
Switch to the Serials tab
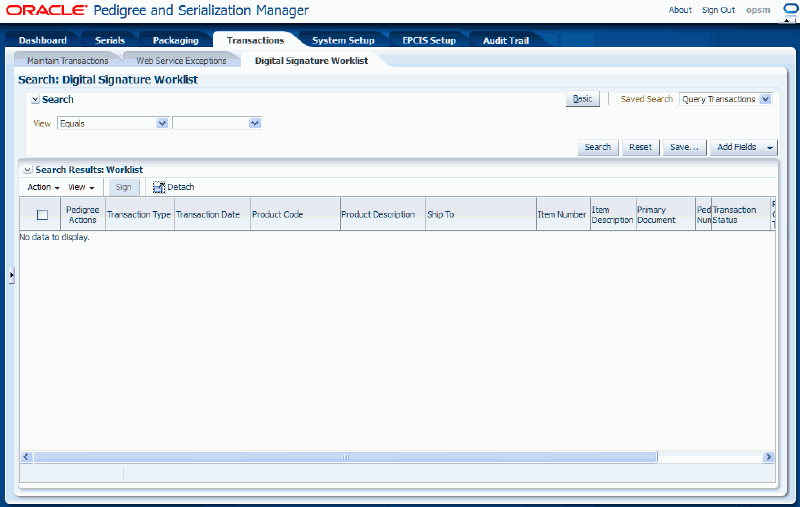pos(110,40)
